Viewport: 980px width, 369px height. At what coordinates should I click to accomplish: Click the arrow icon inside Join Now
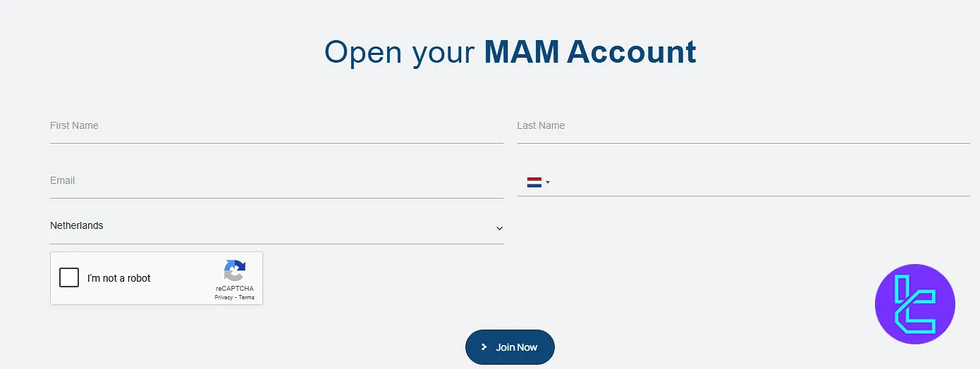pyautogui.click(x=484, y=347)
